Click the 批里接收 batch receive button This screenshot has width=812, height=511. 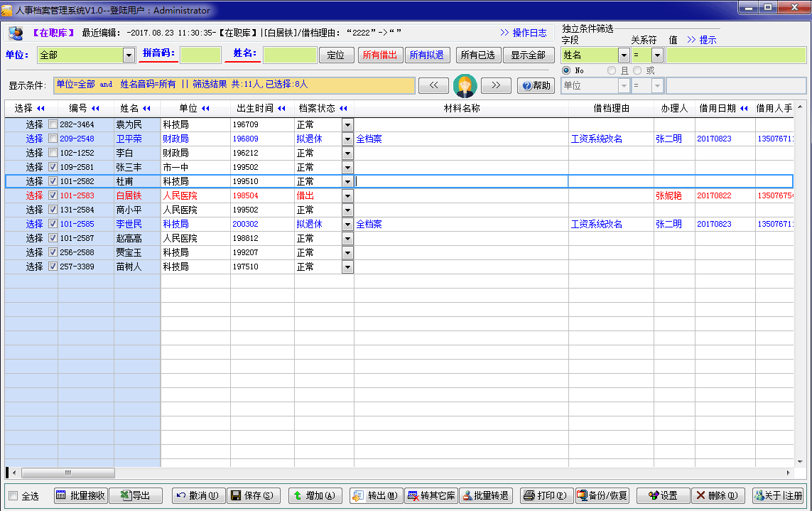(81, 495)
